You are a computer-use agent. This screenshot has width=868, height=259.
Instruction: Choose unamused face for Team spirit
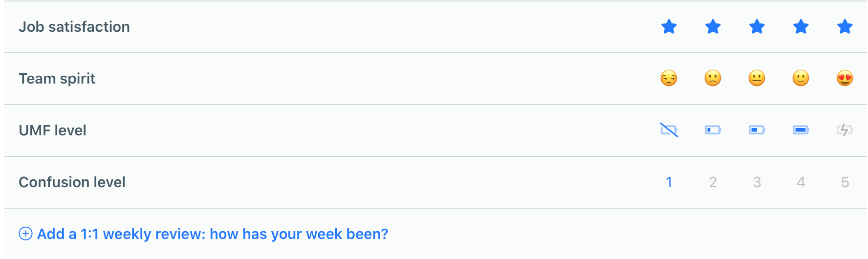(669, 78)
